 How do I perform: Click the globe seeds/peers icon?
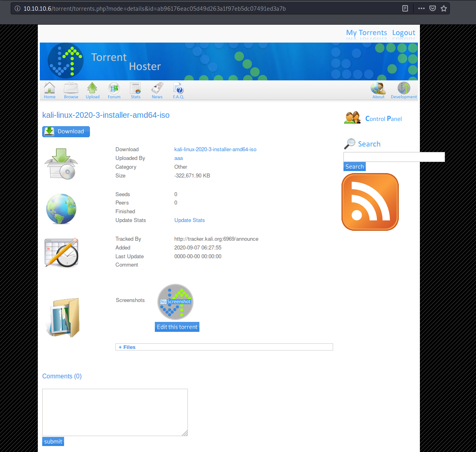click(61, 209)
